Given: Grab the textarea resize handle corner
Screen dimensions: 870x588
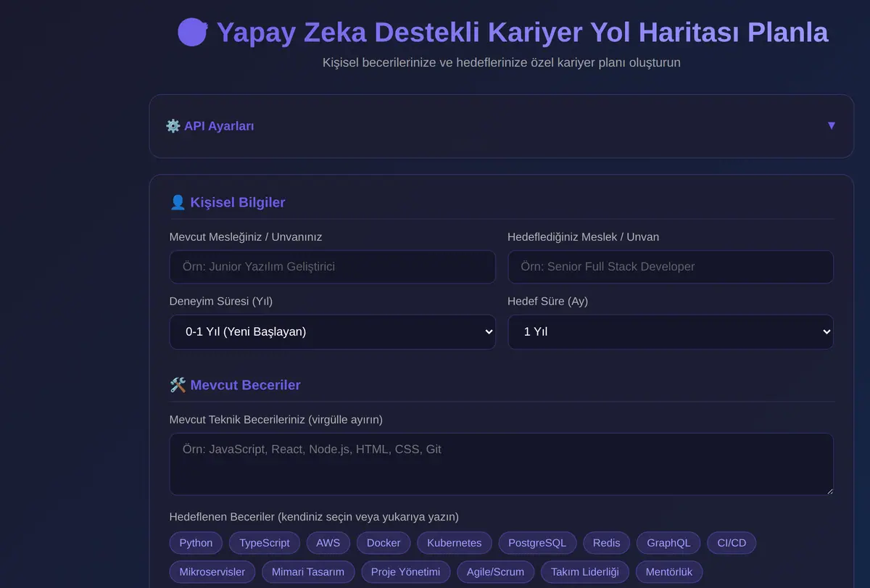Looking at the screenshot, I should (829, 490).
